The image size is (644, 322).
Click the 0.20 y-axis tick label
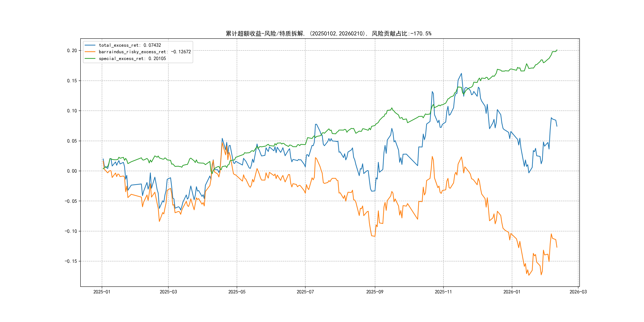point(72,50)
